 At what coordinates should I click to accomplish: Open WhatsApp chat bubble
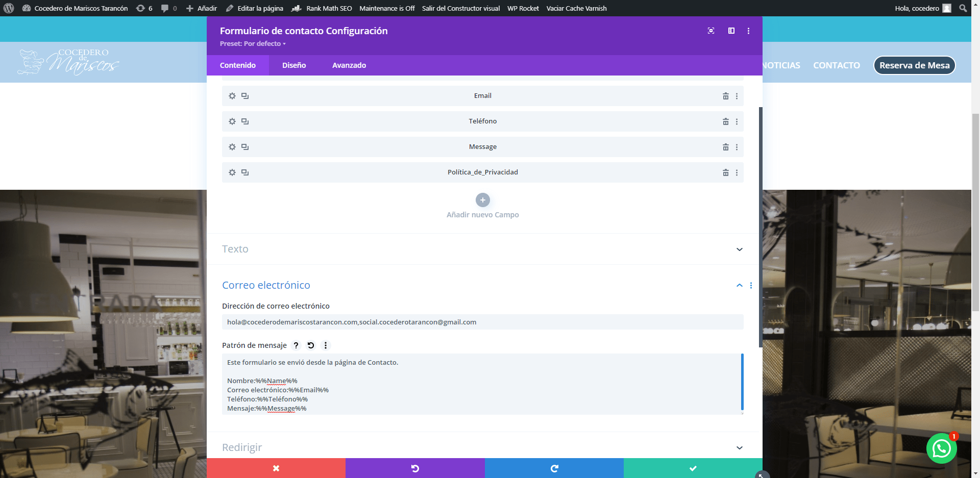click(941, 448)
